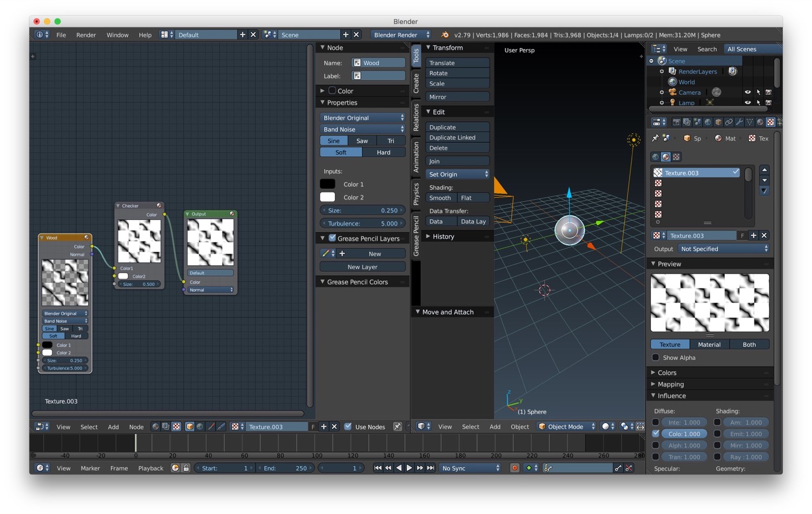Open the Object properties cube tab
Viewport: 812px width, 514px height.
(x=718, y=122)
